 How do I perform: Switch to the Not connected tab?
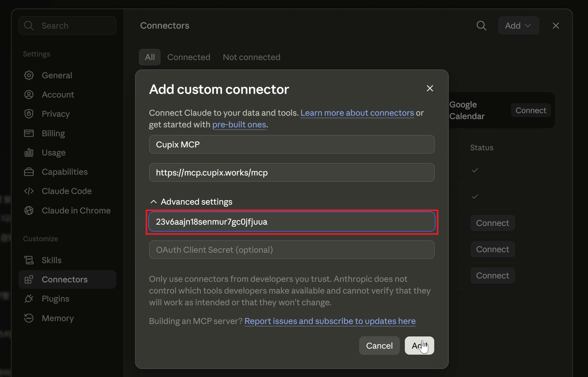pyautogui.click(x=252, y=57)
